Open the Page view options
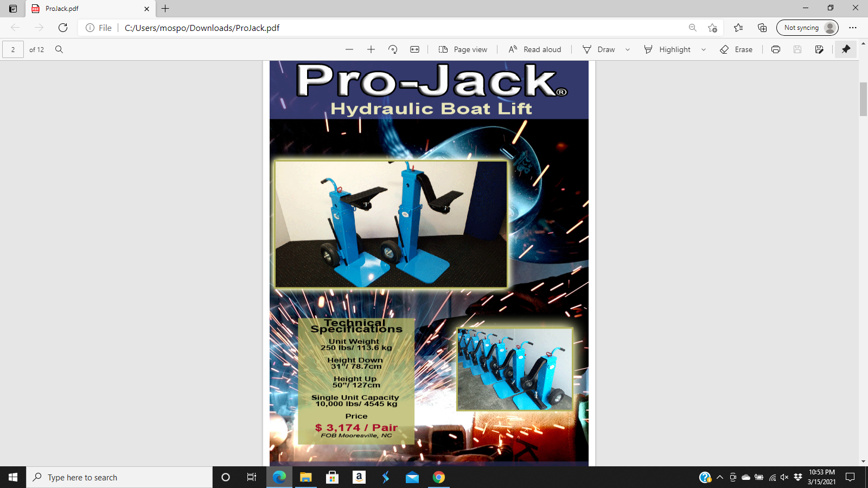The height and width of the screenshot is (488, 868). (463, 49)
